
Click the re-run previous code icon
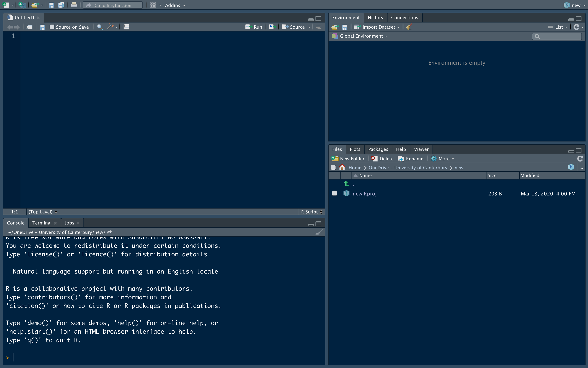point(272,27)
